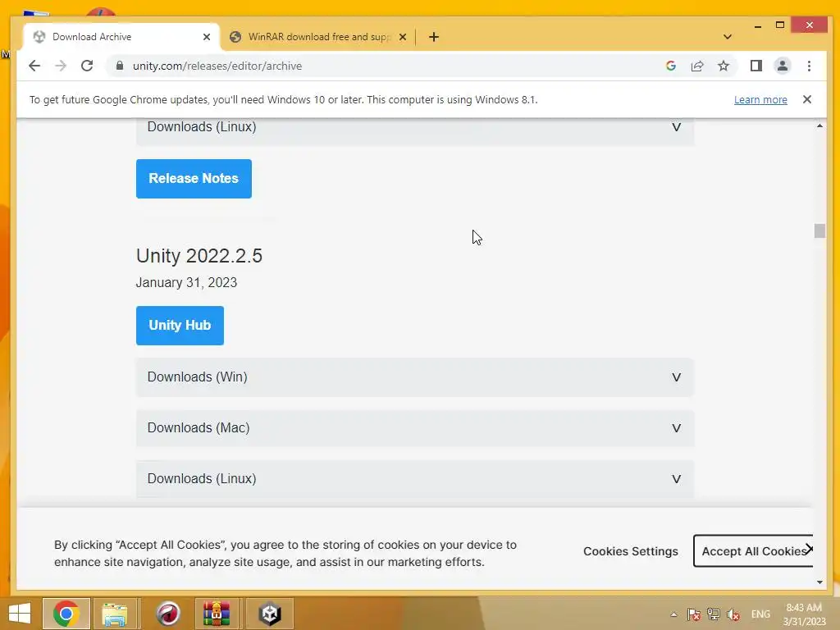Open WinRAR from the taskbar
Viewport: 840px width, 630px height.
coord(217,614)
